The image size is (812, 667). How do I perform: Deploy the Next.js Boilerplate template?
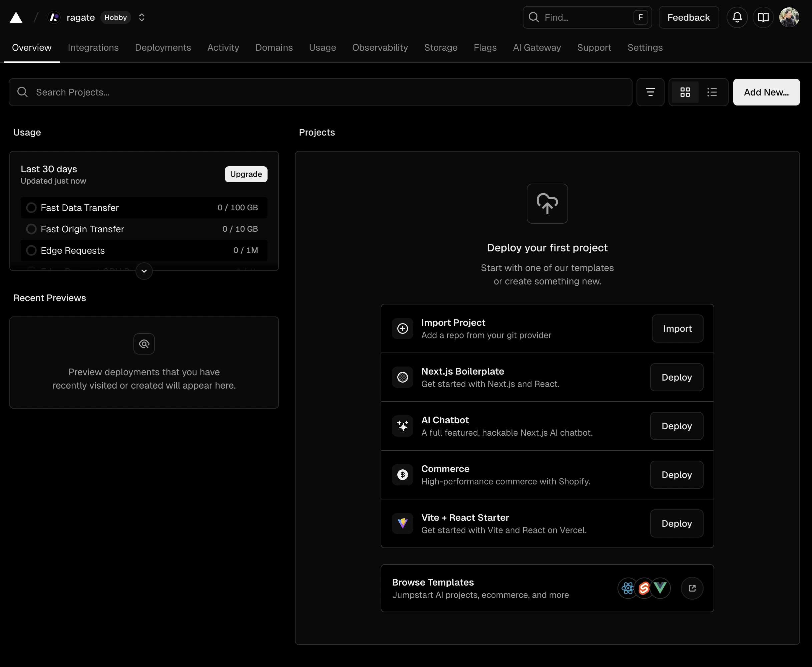(677, 377)
